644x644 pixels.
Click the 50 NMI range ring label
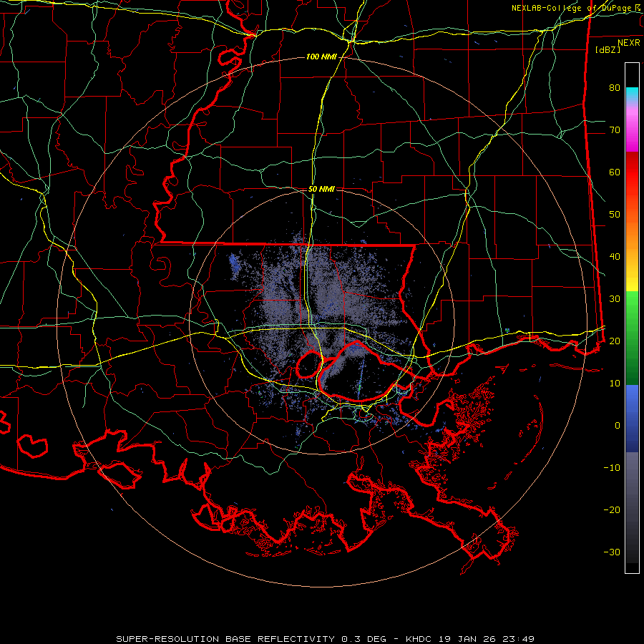pyautogui.click(x=321, y=190)
